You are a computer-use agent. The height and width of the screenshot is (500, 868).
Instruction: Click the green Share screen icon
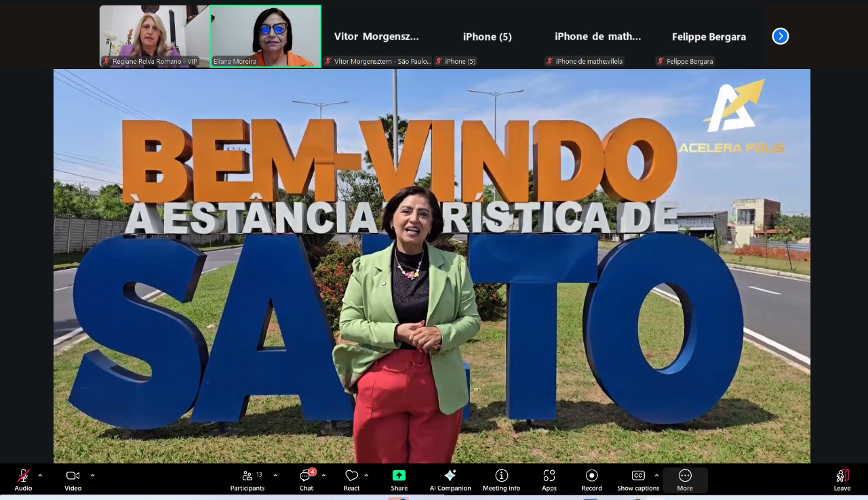click(399, 476)
